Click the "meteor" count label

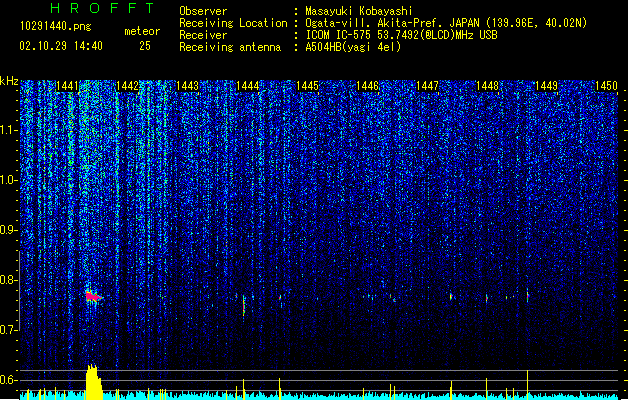(142, 31)
